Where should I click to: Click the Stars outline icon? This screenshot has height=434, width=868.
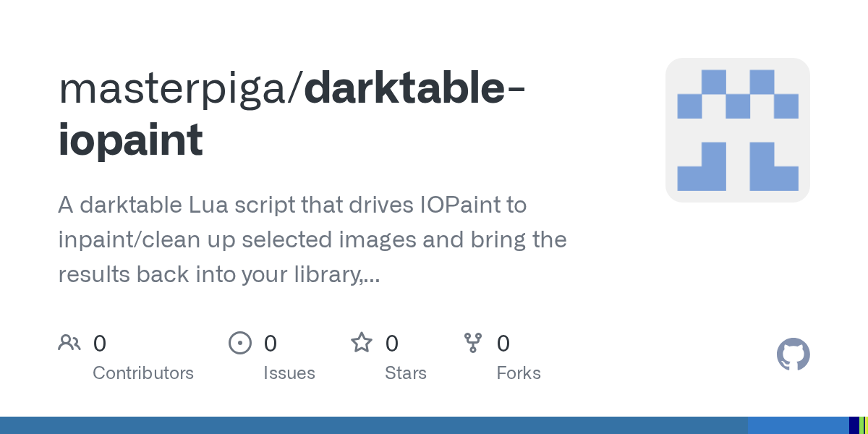coord(361,342)
